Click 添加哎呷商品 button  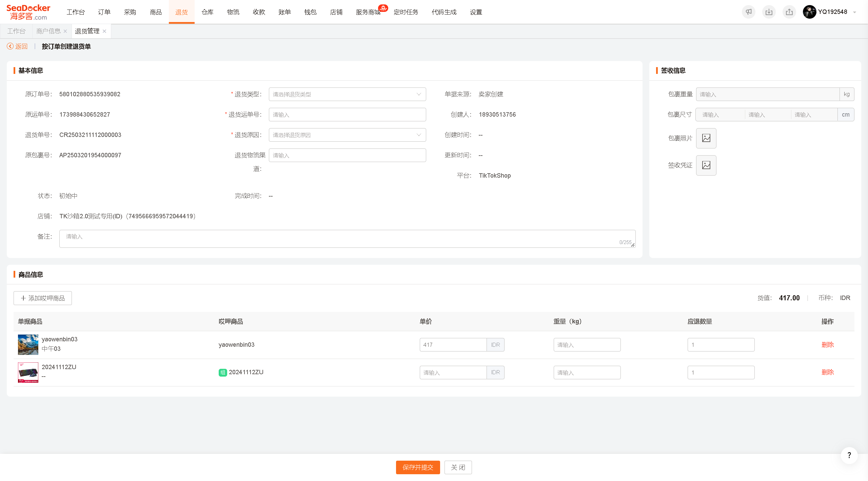[x=43, y=298]
